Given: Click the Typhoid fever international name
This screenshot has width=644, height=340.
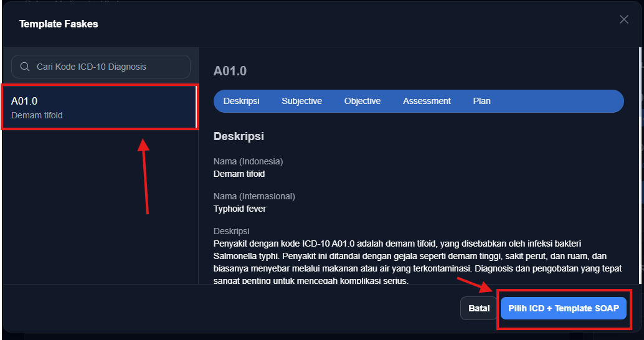Looking at the screenshot, I should [x=240, y=209].
